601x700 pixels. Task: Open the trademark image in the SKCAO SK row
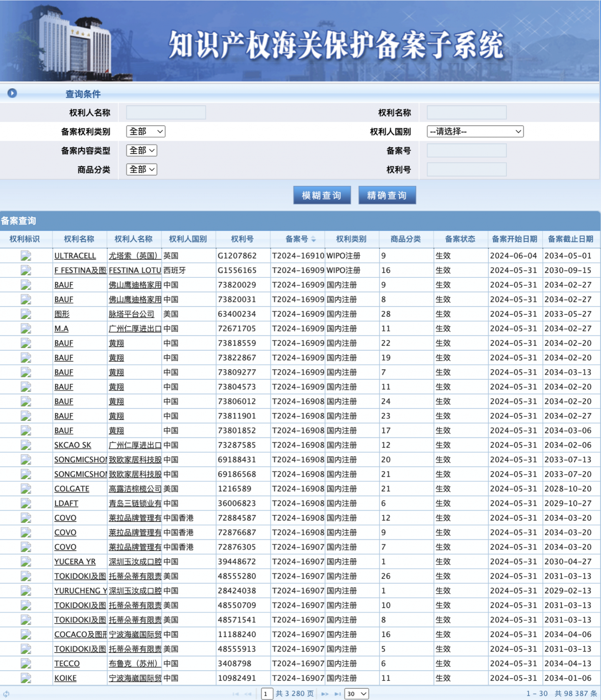tap(26, 445)
